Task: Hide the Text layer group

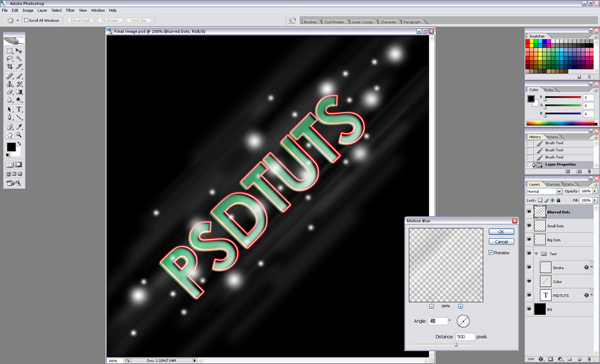Action: click(529, 253)
